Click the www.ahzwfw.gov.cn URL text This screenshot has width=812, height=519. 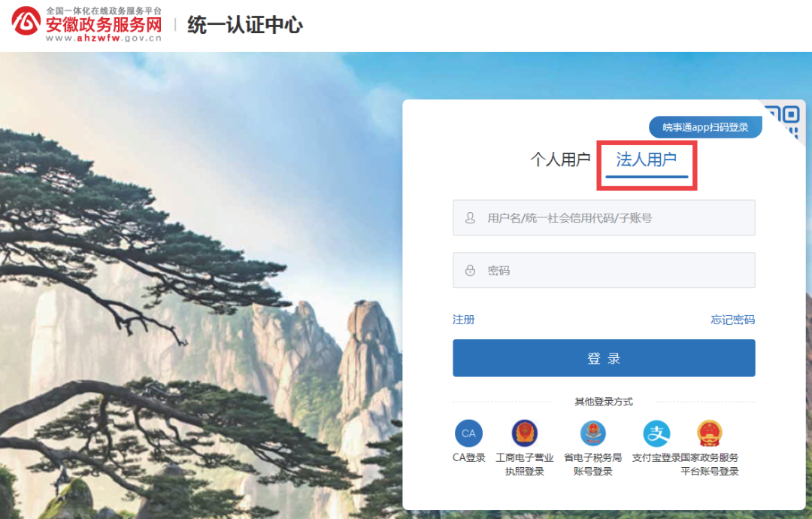(104, 38)
